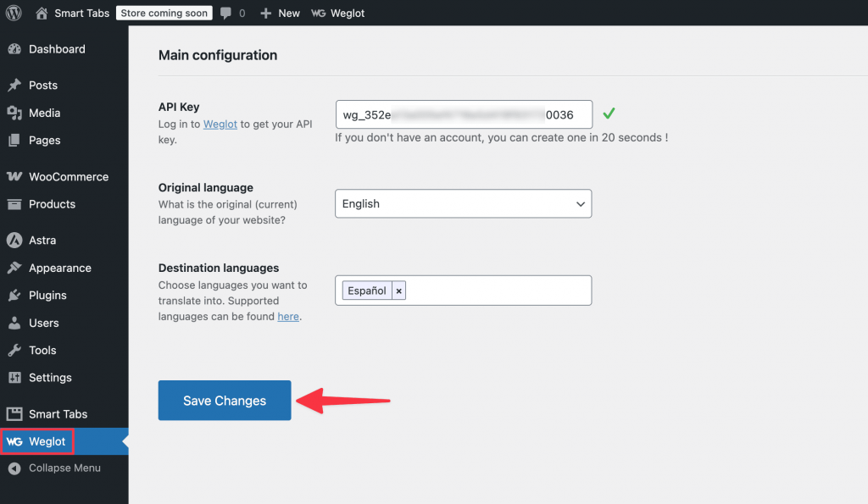Open the Astra theme icon
The image size is (868, 504).
click(x=14, y=240)
